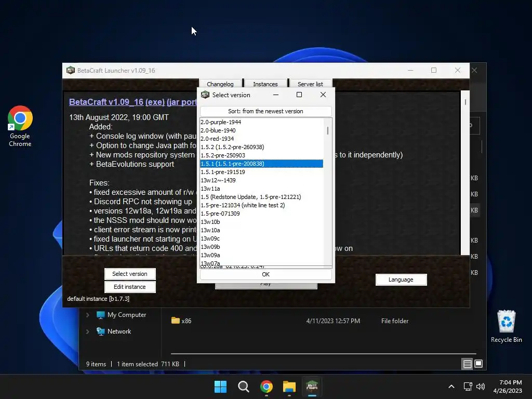Switch Explorer to large icons view

478,364
